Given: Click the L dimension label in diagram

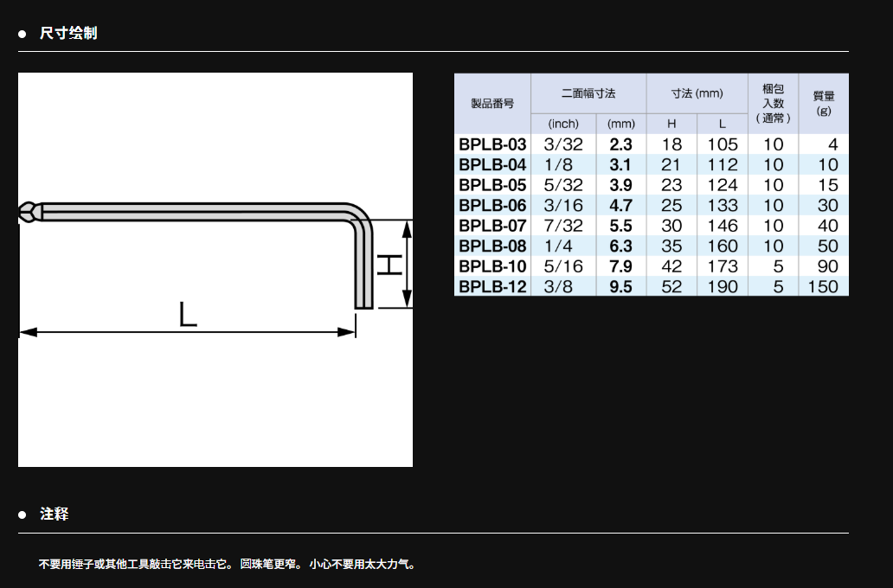Looking at the screenshot, I should [x=187, y=315].
